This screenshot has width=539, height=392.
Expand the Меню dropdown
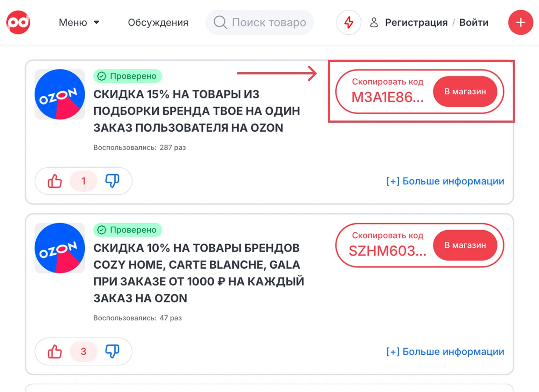coord(79,22)
